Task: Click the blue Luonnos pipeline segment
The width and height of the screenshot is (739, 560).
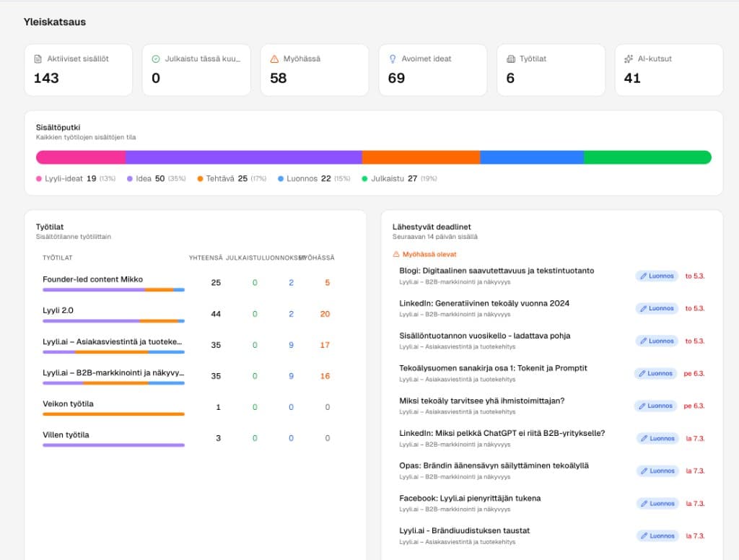Action: point(532,157)
